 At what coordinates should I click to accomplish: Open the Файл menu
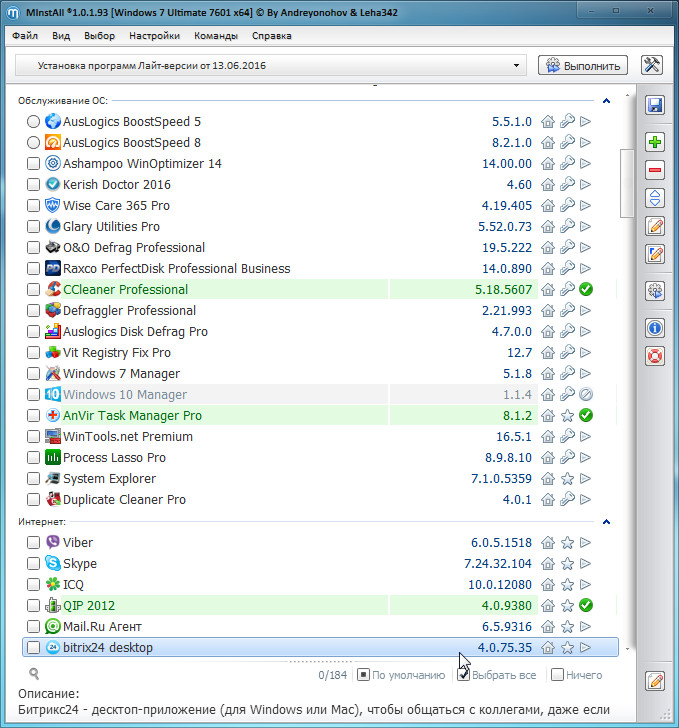[x=25, y=36]
